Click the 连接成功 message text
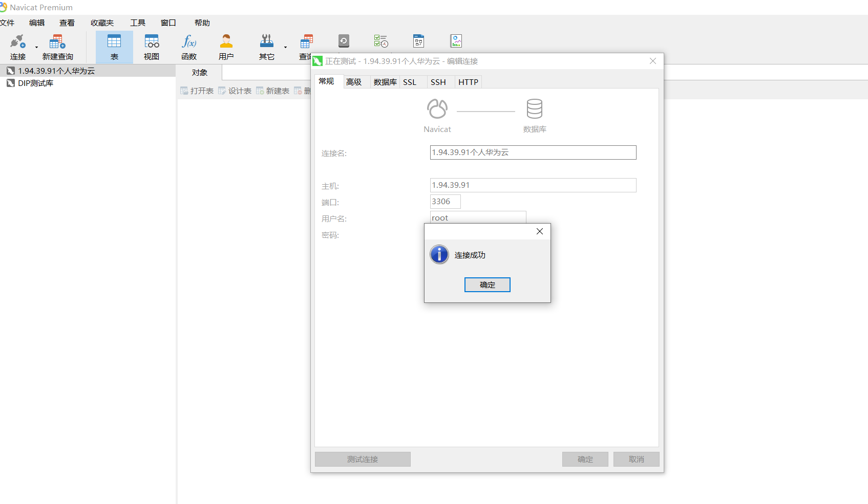This screenshot has width=868, height=504. 470,255
